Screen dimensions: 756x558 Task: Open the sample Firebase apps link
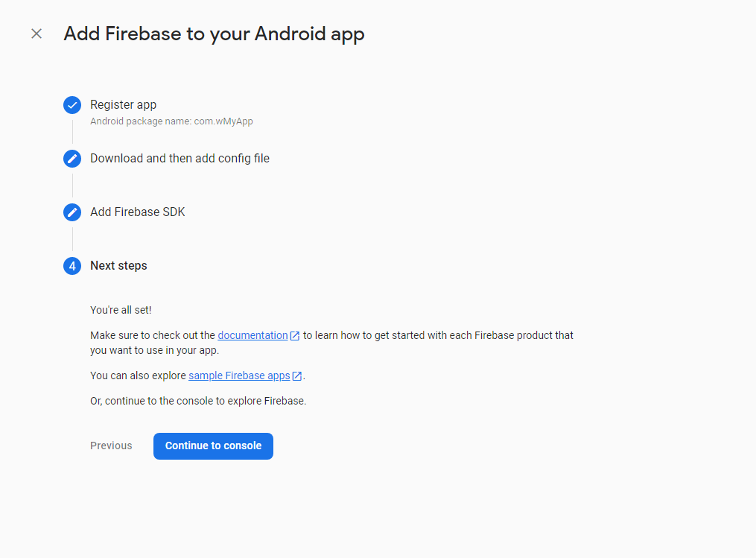(239, 375)
